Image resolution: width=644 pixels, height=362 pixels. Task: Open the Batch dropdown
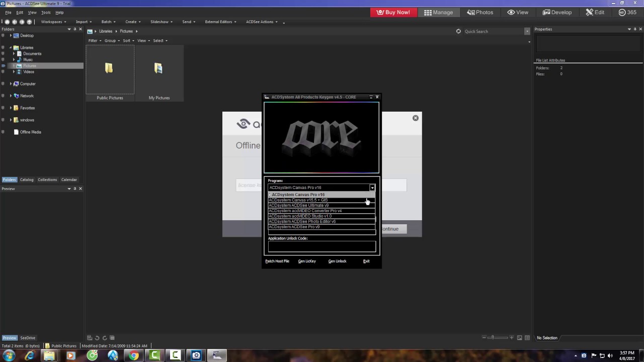point(108,22)
